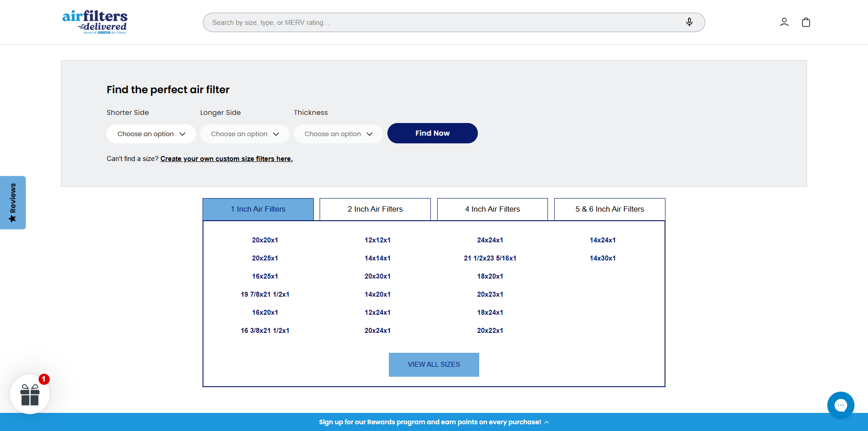Image resolution: width=868 pixels, height=431 pixels.
Task: Open the Longer Side dropdown
Action: tap(245, 134)
